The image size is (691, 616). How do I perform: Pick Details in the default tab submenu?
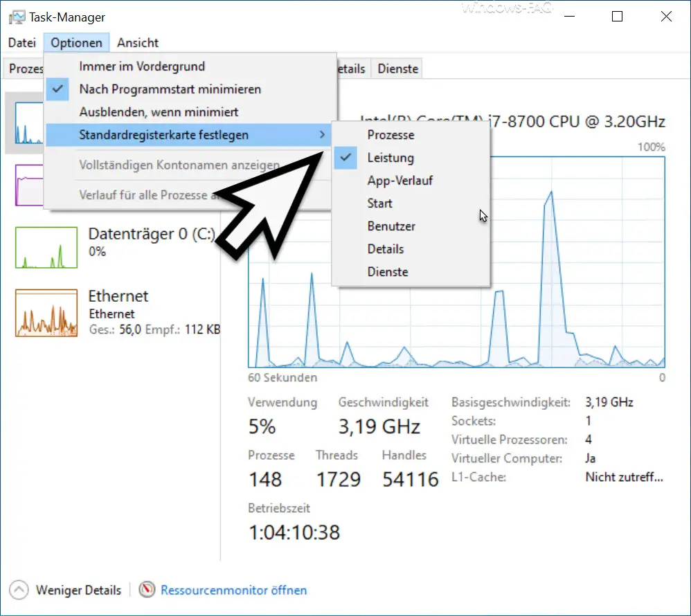411,249
